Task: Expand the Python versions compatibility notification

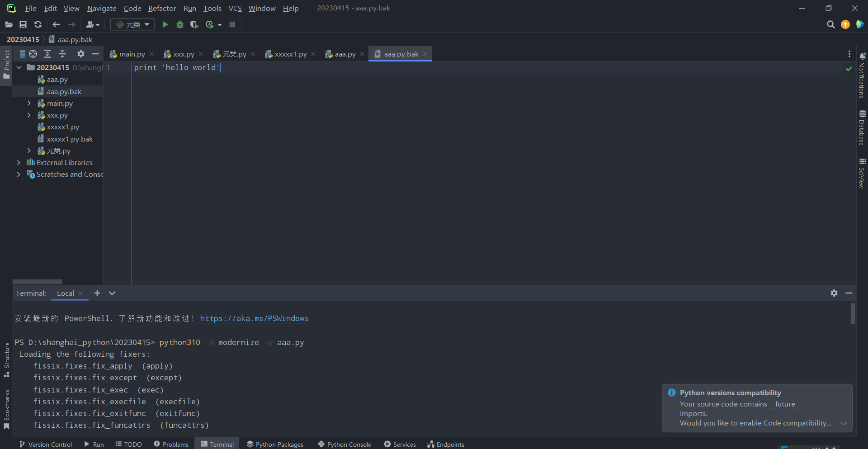Action: (x=843, y=423)
